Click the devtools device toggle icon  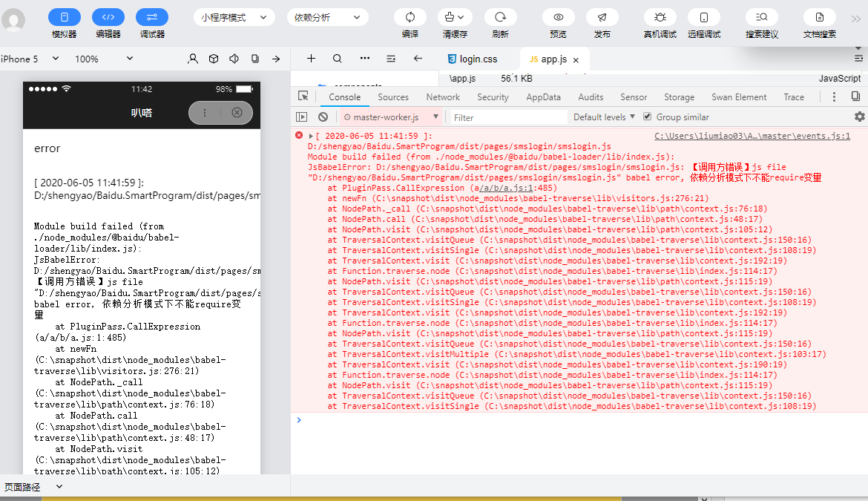click(855, 96)
